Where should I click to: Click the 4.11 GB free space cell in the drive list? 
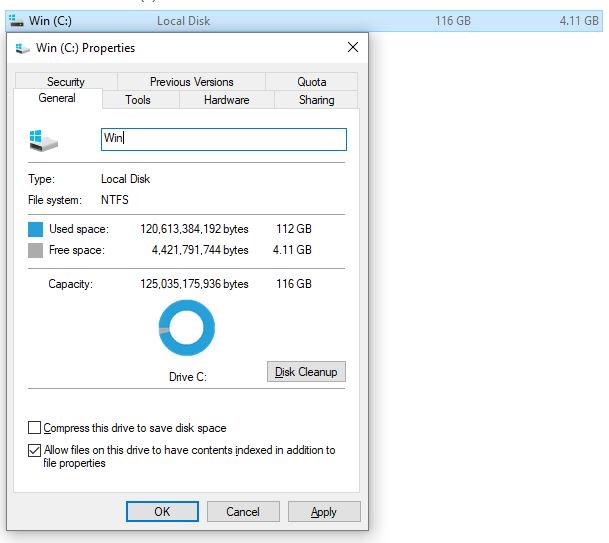[579, 21]
